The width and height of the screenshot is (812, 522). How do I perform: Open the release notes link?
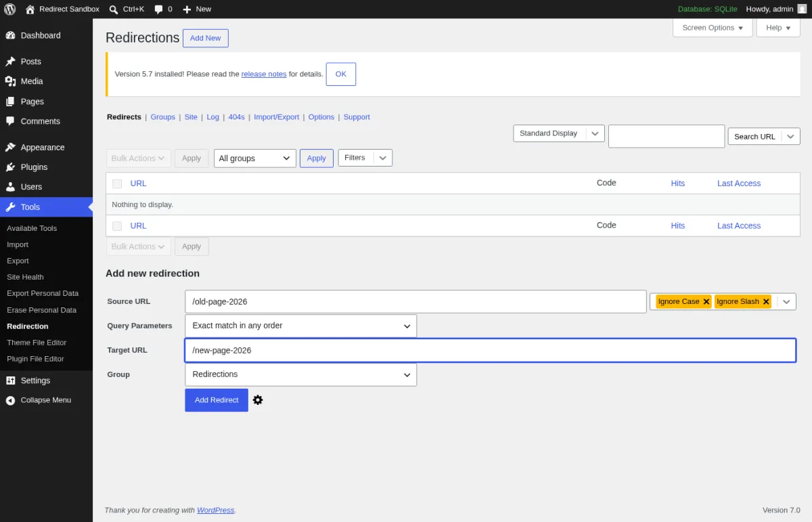click(264, 74)
